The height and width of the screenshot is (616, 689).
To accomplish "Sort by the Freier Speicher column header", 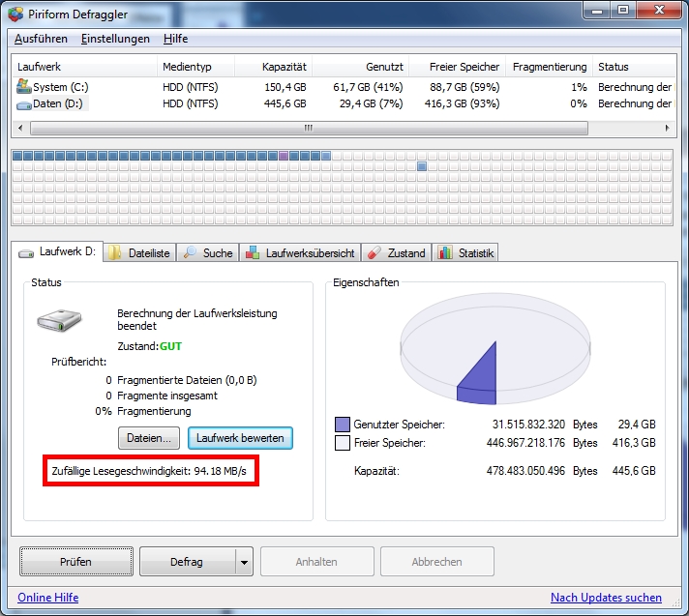I will [x=458, y=67].
